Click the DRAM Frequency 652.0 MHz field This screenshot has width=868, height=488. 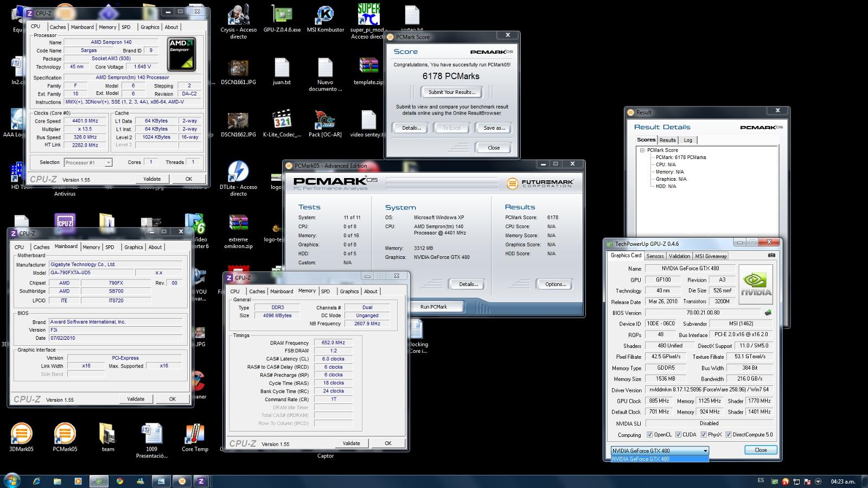point(333,343)
